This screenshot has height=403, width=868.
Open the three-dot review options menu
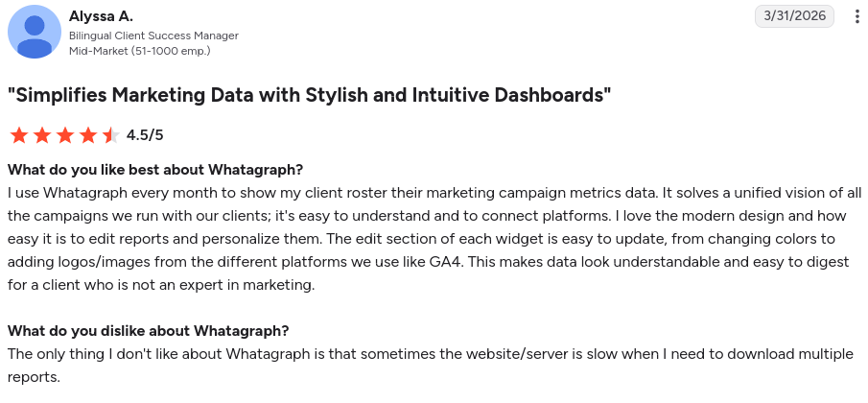click(856, 16)
